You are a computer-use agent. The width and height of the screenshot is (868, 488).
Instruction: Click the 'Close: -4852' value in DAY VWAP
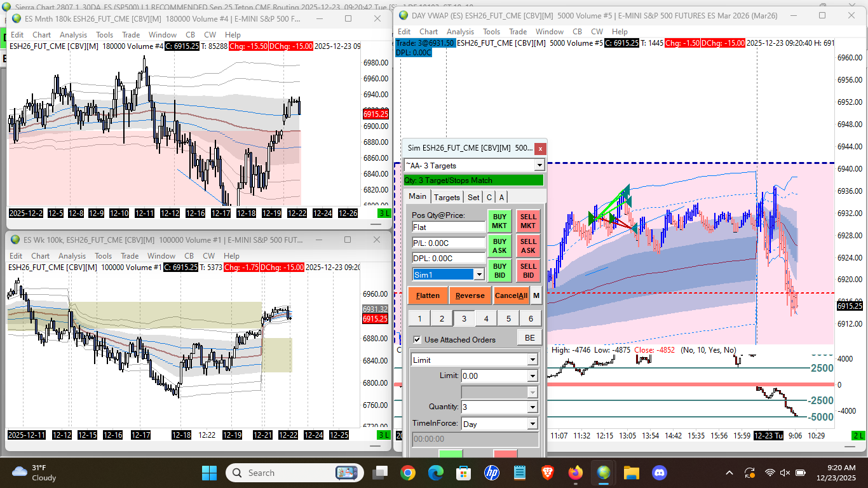click(654, 350)
